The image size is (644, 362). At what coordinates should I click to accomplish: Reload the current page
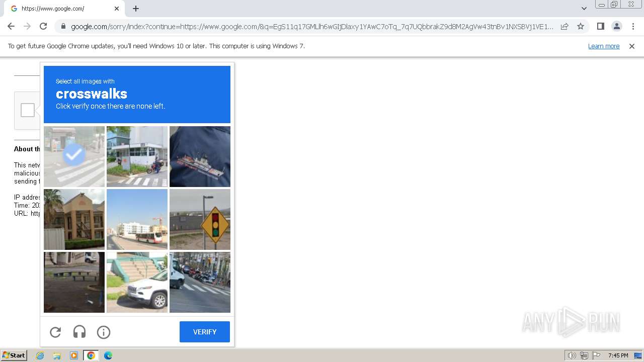tap(43, 26)
